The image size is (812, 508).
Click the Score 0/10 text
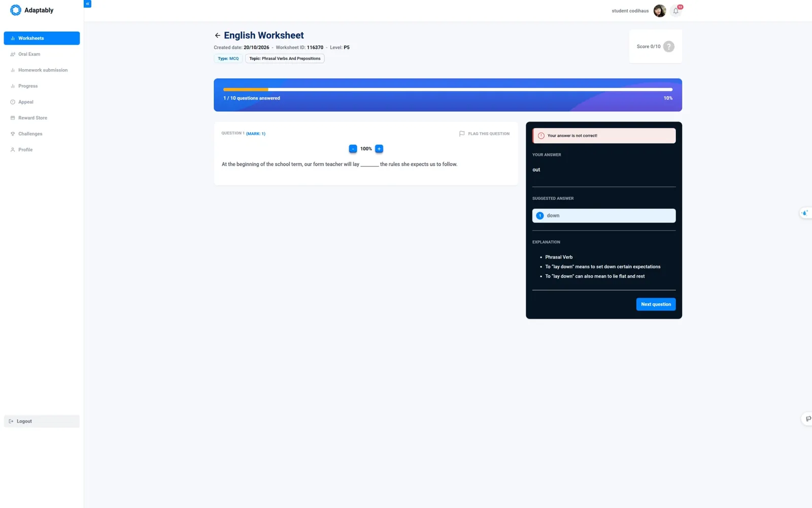pyautogui.click(x=649, y=47)
